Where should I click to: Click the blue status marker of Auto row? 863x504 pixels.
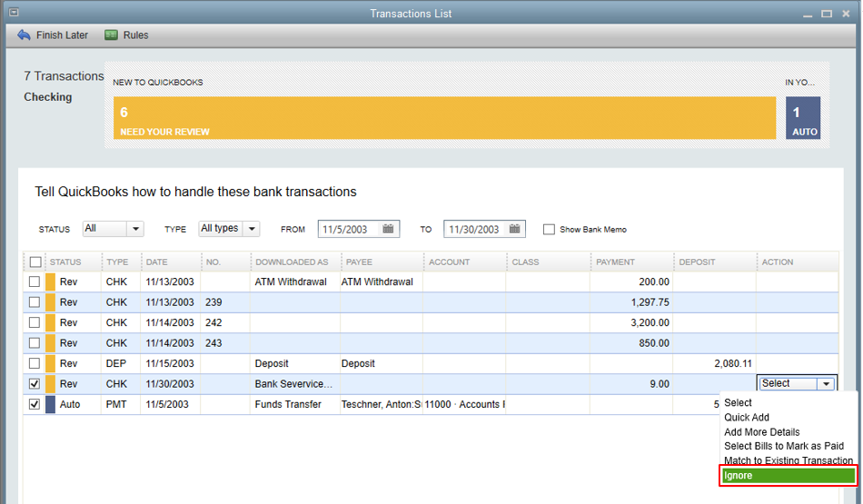(x=50, y=404)
